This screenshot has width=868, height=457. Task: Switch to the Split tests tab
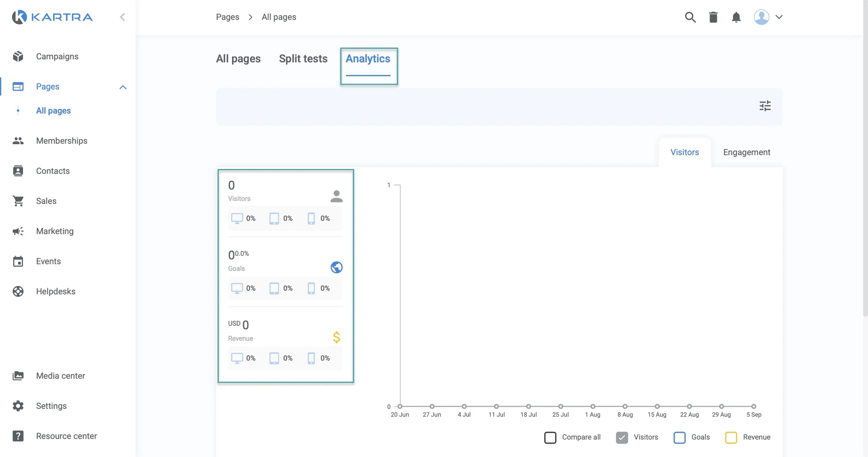[303, 59]
